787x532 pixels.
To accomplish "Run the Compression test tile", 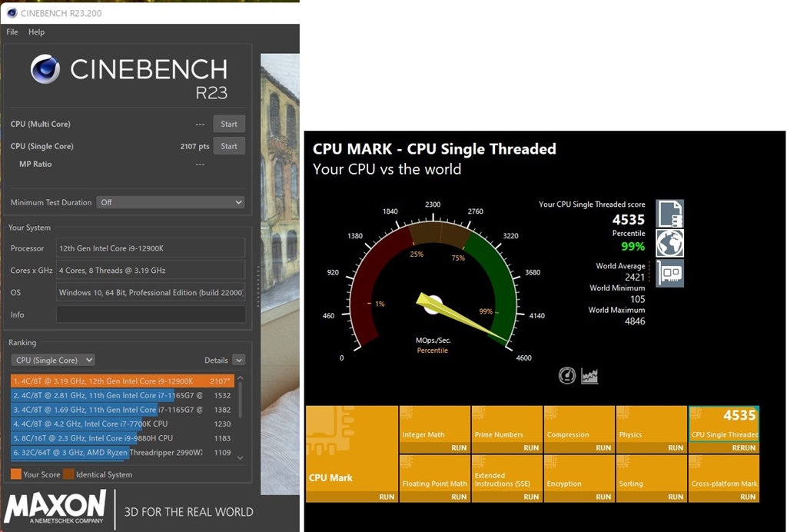I will point(579,429).
